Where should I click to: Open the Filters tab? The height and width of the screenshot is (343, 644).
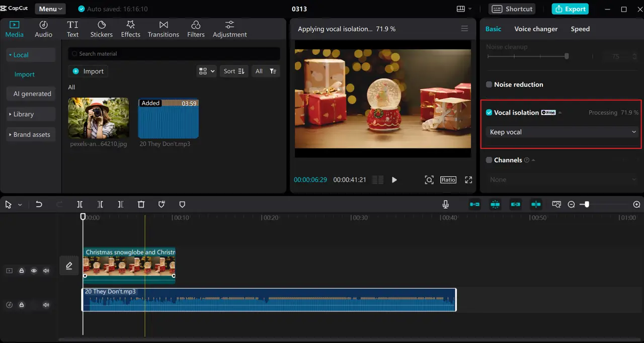click(196, 29)
